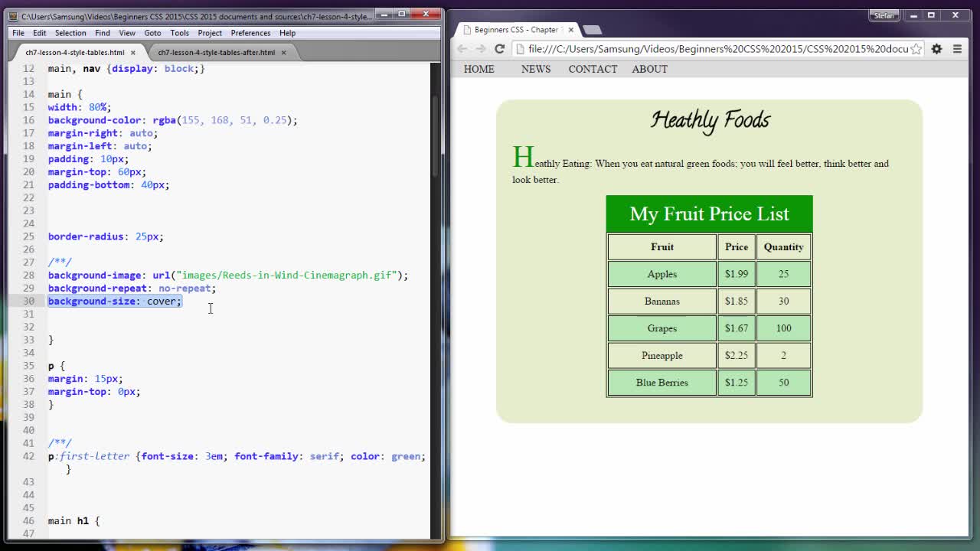Viewport: 980px width, 551px height.
Task: Click the gear extension icon in Chrome
Action: [936, 49]
